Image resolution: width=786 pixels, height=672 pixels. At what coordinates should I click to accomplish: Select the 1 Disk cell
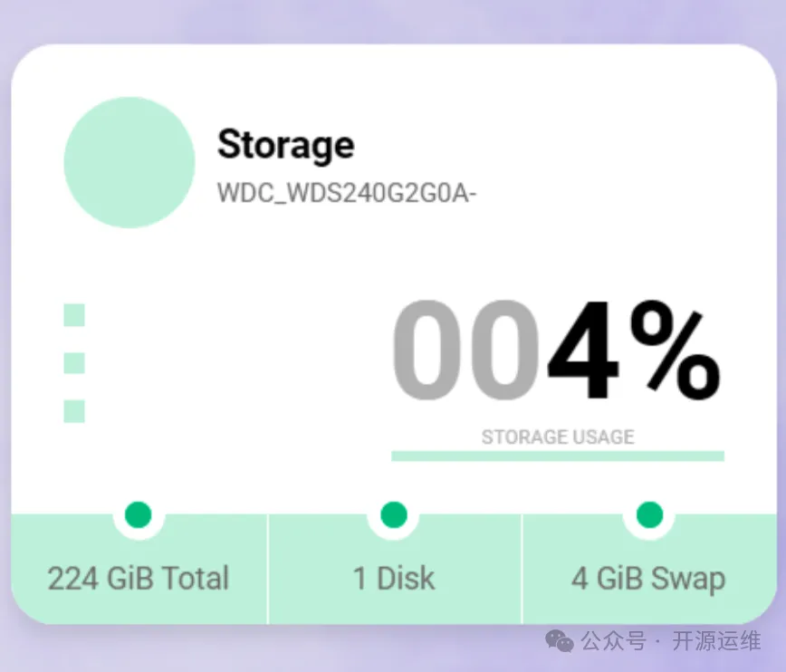click(394, 578)
